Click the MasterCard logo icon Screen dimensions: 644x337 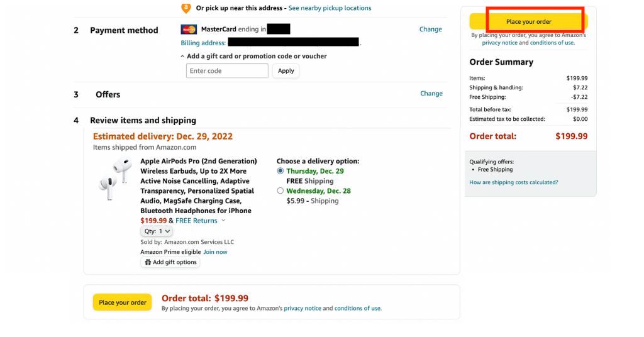189,30
